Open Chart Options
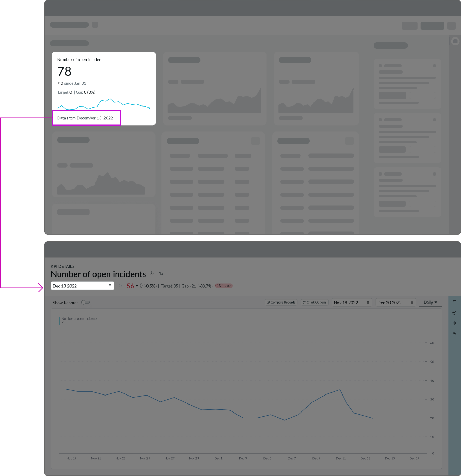 point(314,302)
